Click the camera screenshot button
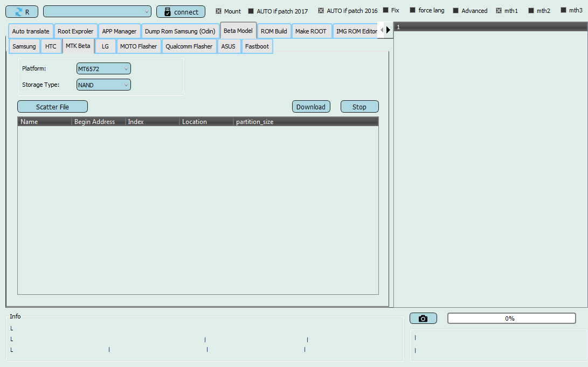Viewport: 588px width, 367px height. (423, 318)
